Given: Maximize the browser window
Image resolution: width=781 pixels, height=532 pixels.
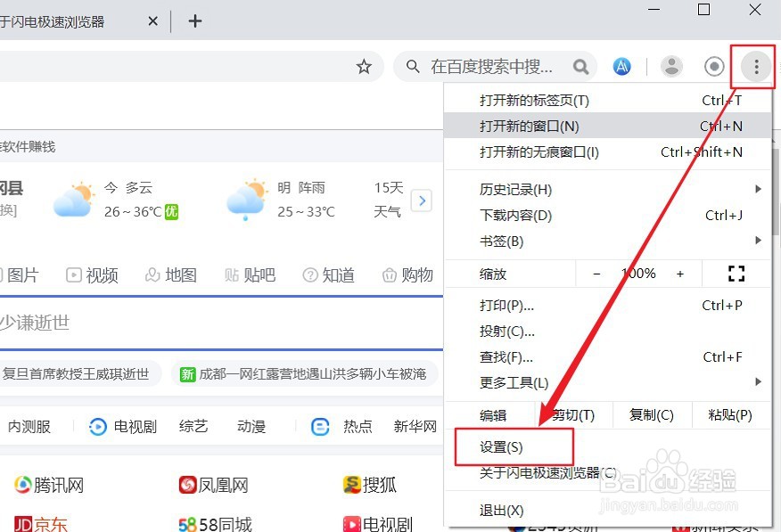Looking at the screenshot, I should point(703,10).
